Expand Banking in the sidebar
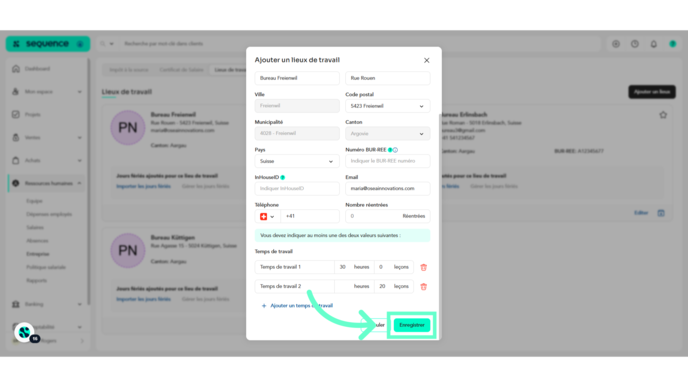This screenshot has width=688, height=387. coord(46,304)
